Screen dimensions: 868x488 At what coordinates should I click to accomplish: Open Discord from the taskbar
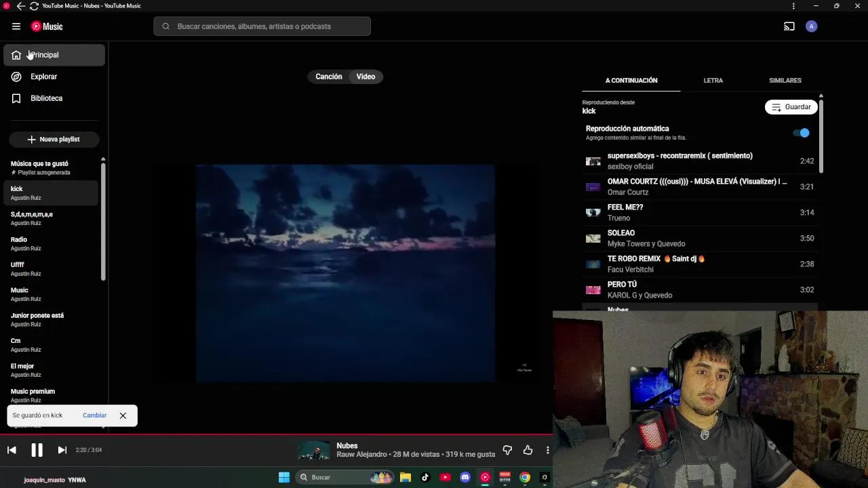[465, 477]
